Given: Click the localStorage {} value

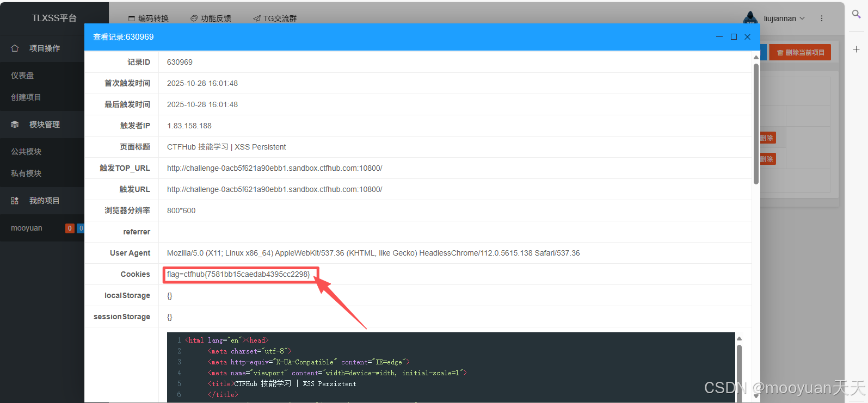Looking at the screenshot, I should click(x=170, y=295).
